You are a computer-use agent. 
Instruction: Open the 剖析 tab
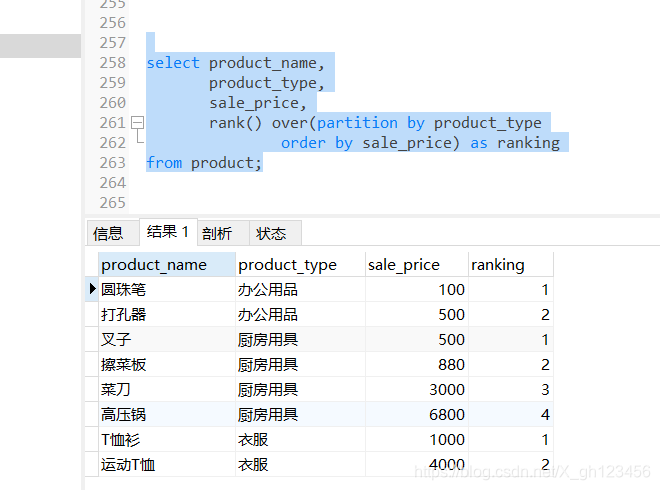(223, 233)
